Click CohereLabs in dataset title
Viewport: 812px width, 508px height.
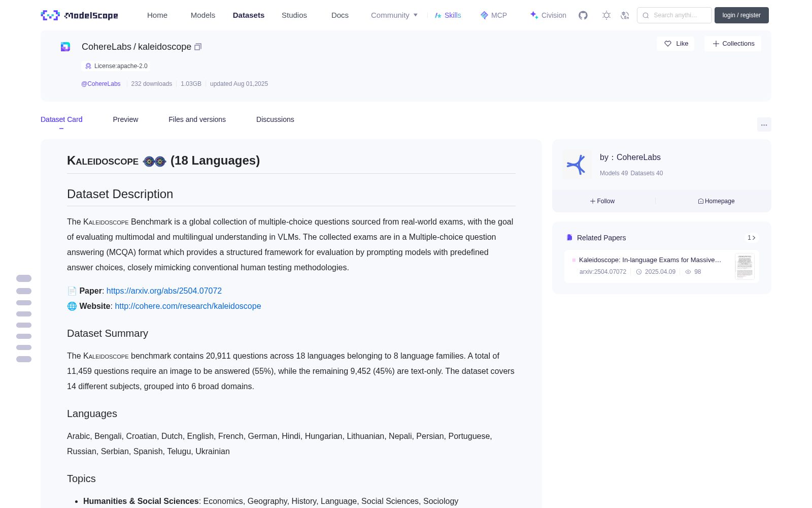[x=107, y=47]
